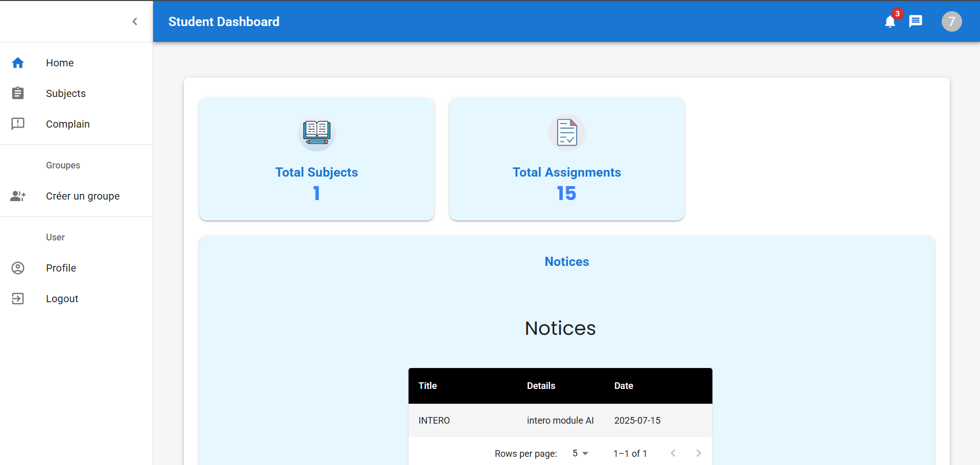Click the next page arrow in pagination
The image size is (980, 465).
[x=699, y=453]
